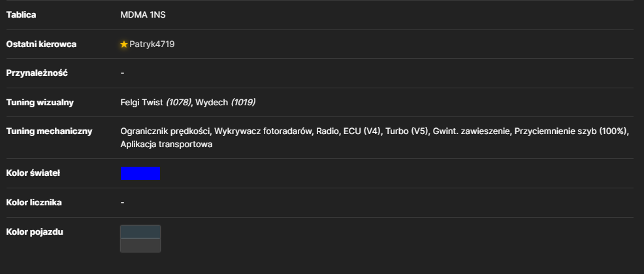Click Aplikacja transportowa text
The height and width of the screenshot is (274, 644).
pyautogui.click(x=167, y=145)
